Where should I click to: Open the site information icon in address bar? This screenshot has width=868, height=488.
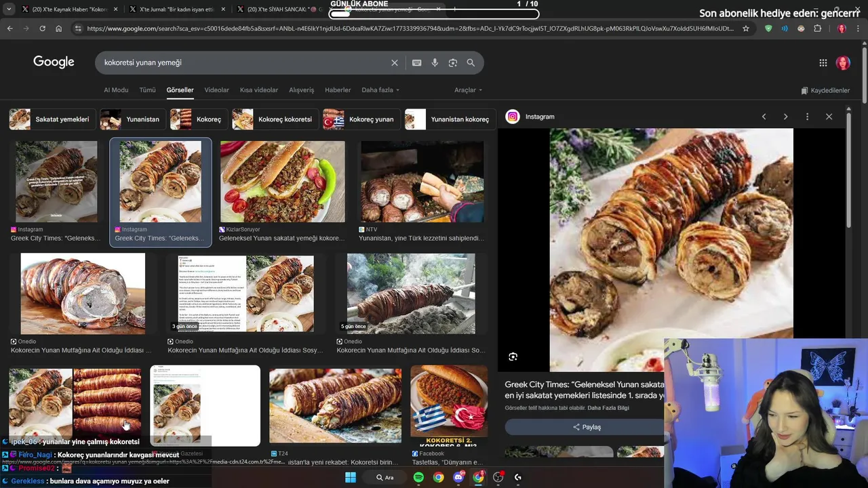point(78,28)
